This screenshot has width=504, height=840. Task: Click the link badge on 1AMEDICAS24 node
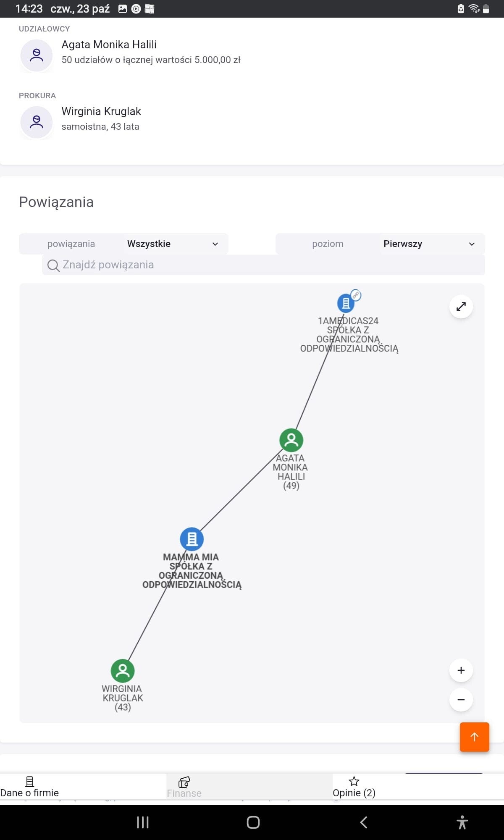pos(356,295)
